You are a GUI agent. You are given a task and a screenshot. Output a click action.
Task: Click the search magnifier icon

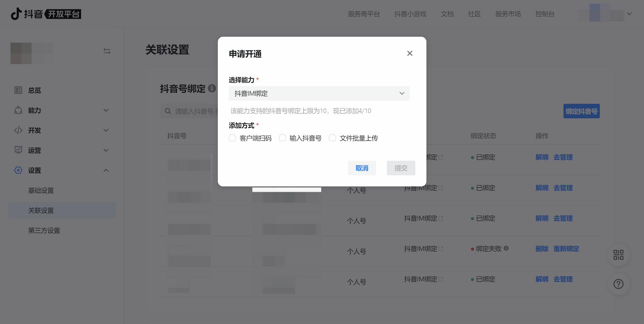[x=168, y=111]
